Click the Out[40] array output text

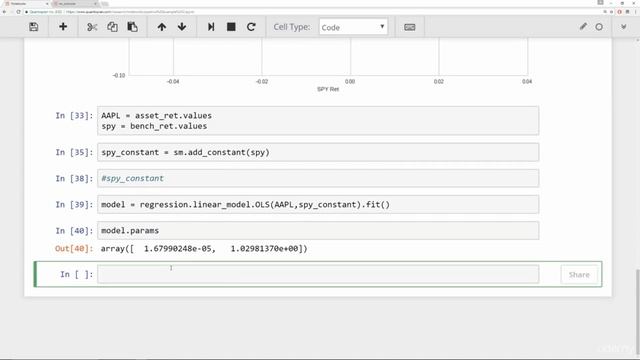coord(204,249)
